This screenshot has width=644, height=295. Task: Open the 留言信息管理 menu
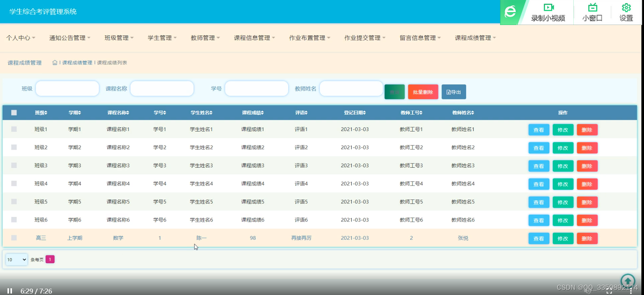coord(420,38)
